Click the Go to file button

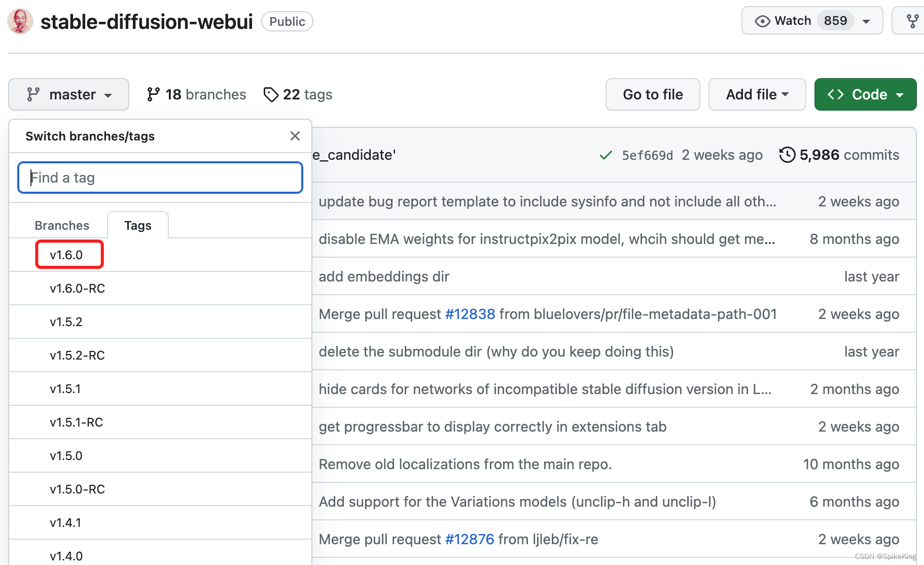653,94
